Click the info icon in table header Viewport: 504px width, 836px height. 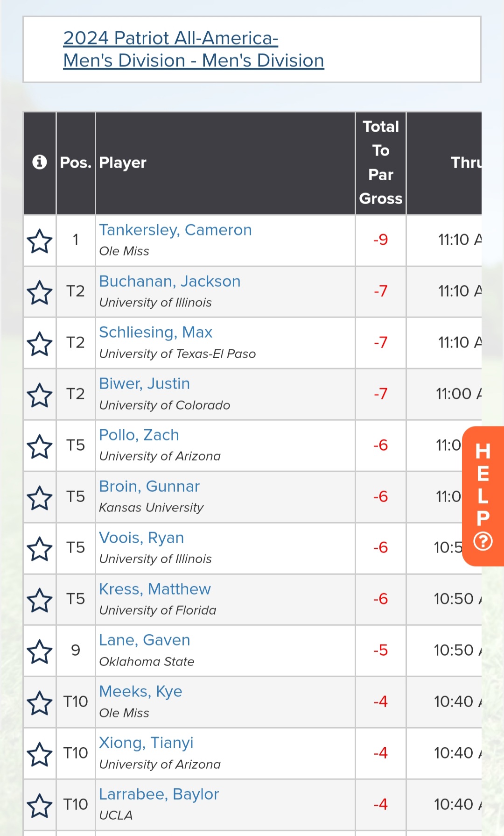click(40, 162)
